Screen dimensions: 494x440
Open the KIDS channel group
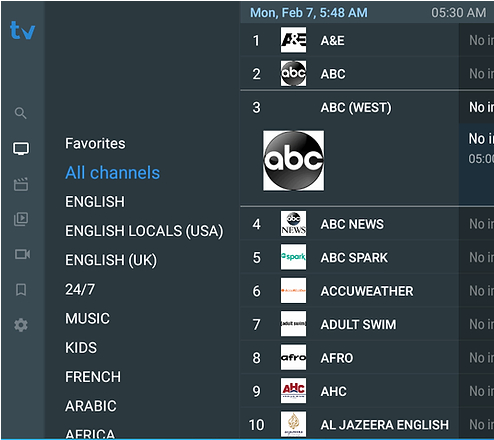81,348
